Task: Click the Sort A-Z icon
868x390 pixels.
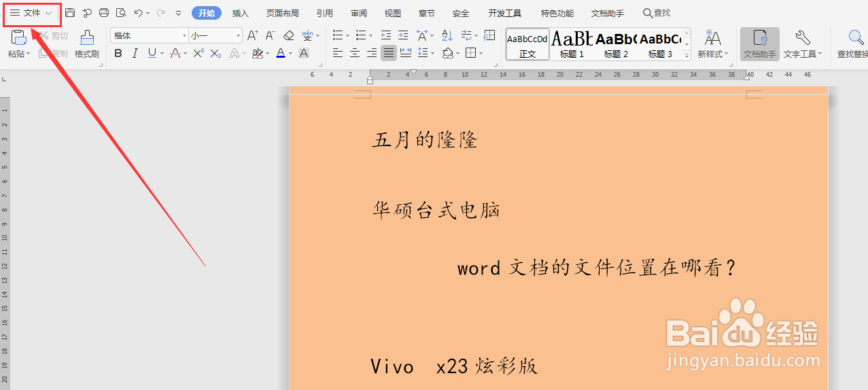Action: (x=447, y=35)
